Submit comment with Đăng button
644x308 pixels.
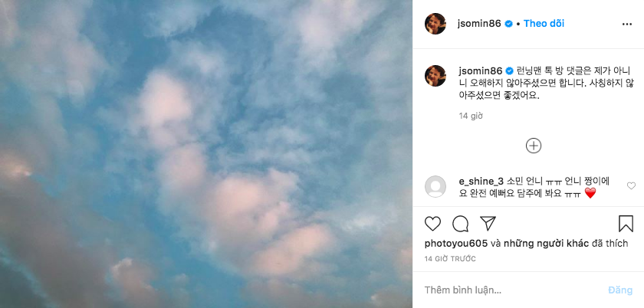tap(620, 290)
